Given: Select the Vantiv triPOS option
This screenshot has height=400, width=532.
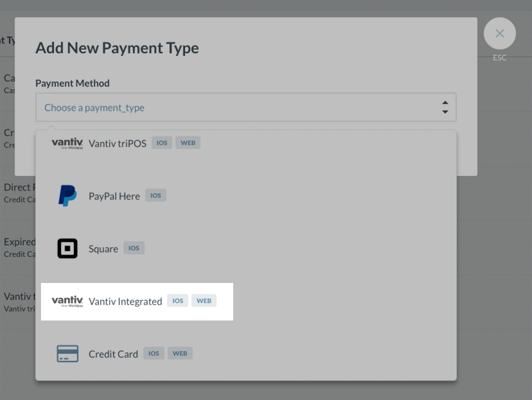Looking at the screenshot, I should (x=246, y=143).
